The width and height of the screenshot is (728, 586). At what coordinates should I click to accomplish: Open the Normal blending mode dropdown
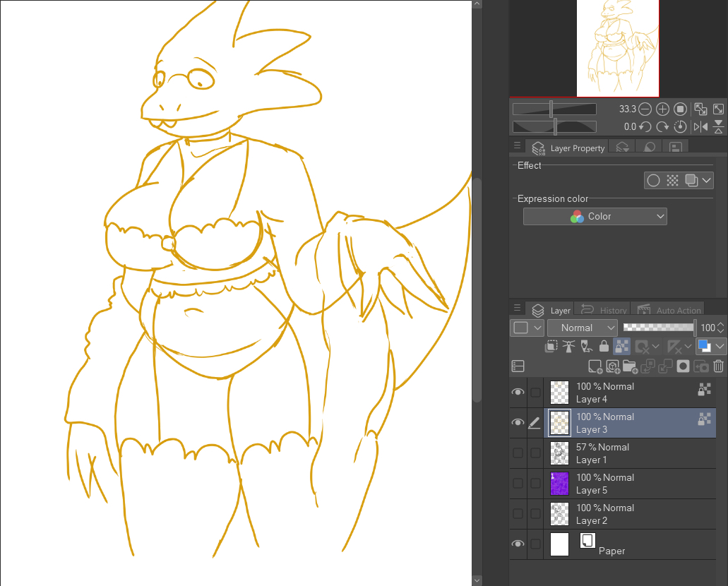click(x=583, y=328)
